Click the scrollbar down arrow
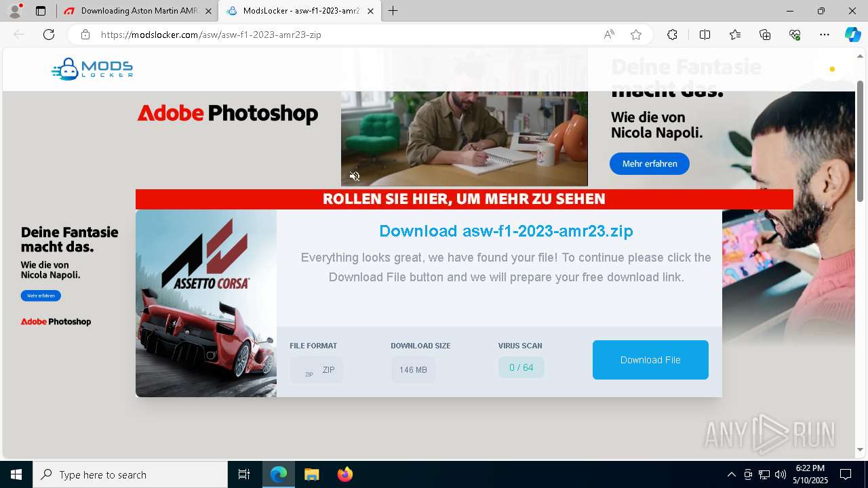868x488 pixels. pos(860,449)
